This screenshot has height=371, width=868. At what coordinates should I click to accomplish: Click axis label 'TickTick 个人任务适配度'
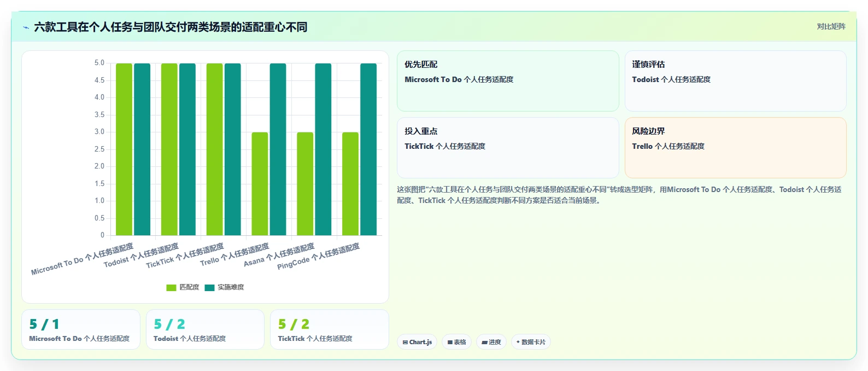[185, 256]
